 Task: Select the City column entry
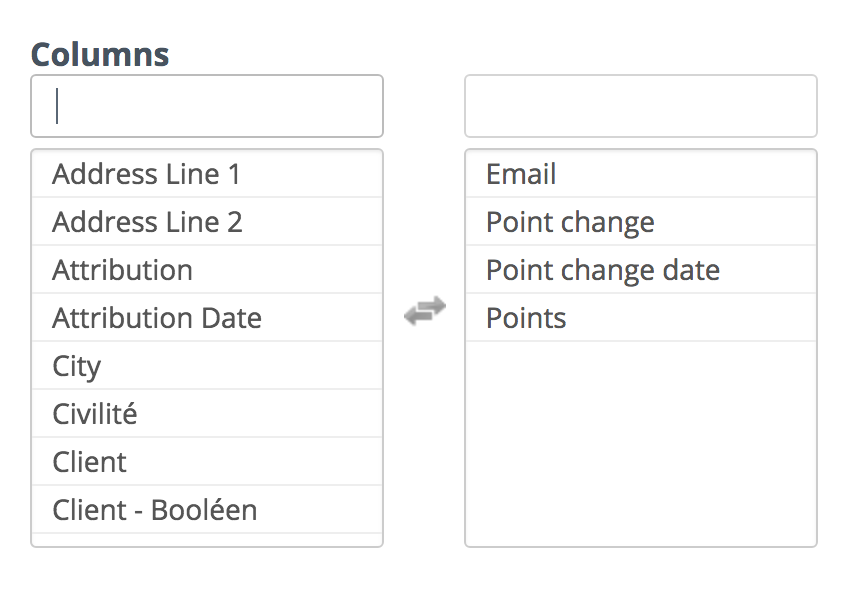[207, 366]
